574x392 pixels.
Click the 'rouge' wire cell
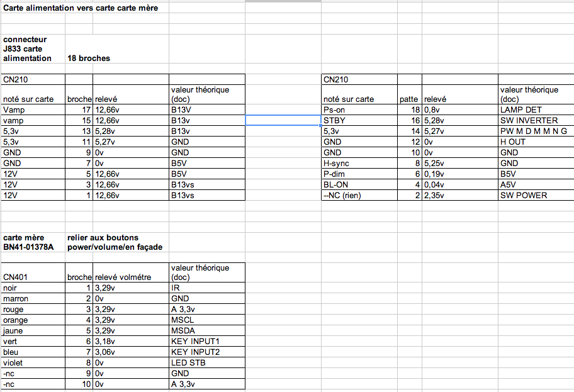click(33, 310)
